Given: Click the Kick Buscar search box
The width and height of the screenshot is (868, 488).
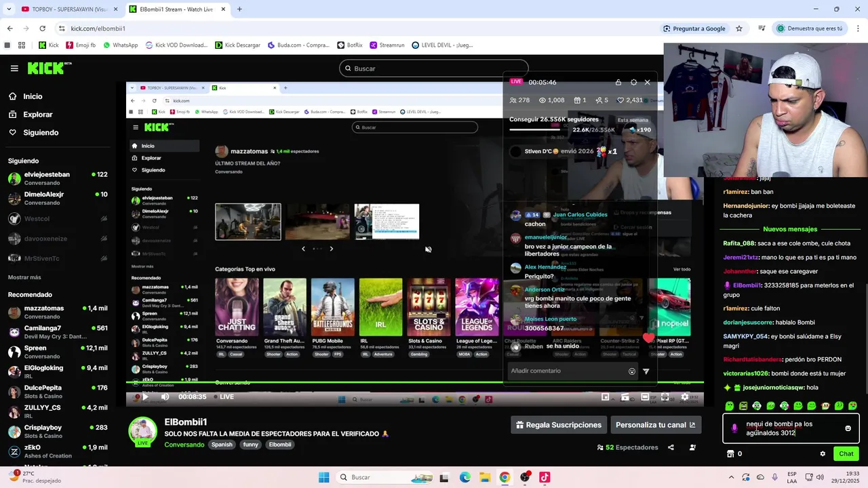Looking at the screenshot, I should [433, 68].
